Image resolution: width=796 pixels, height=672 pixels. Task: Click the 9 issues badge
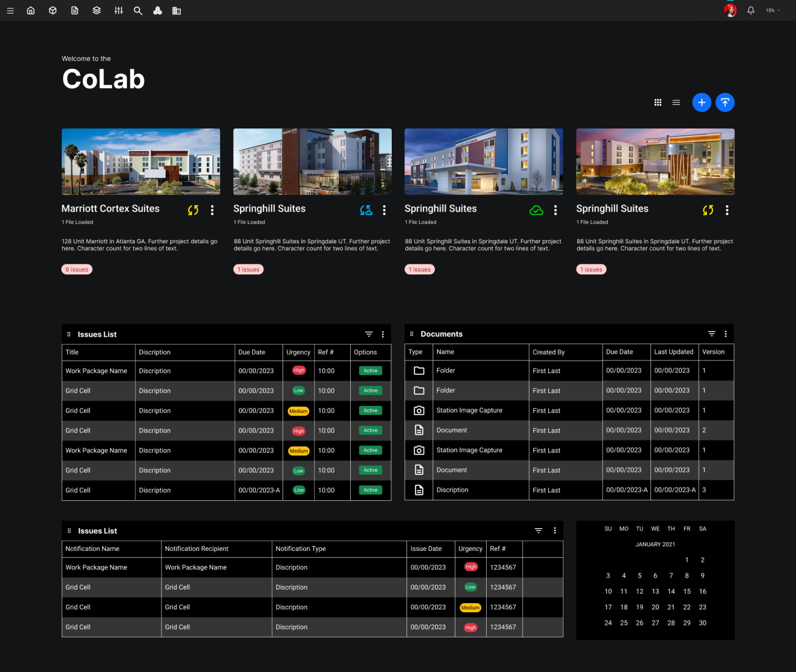coord(77,269)
